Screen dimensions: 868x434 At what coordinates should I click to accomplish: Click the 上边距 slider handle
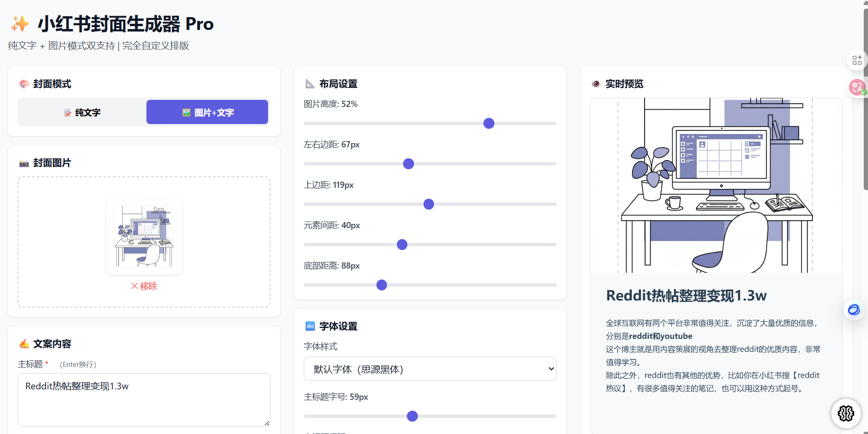[429, 204]
